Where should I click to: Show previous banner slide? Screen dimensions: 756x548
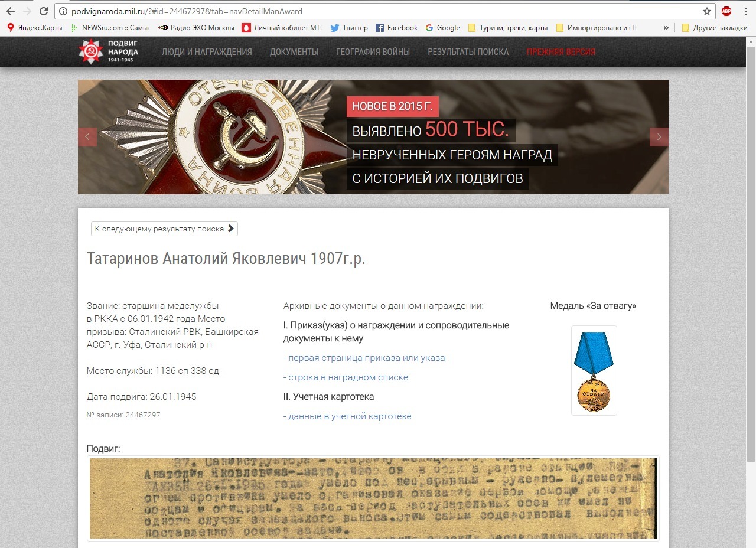point(87,137)
